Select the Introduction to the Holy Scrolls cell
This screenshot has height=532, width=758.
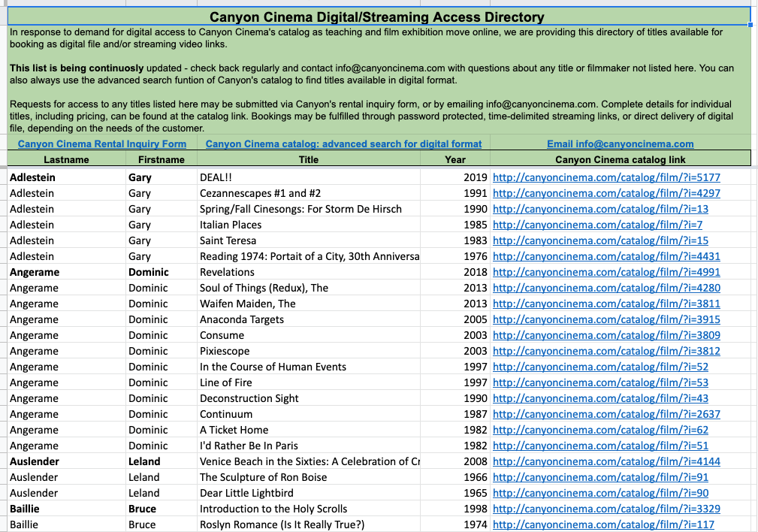(x=309, y=509)
